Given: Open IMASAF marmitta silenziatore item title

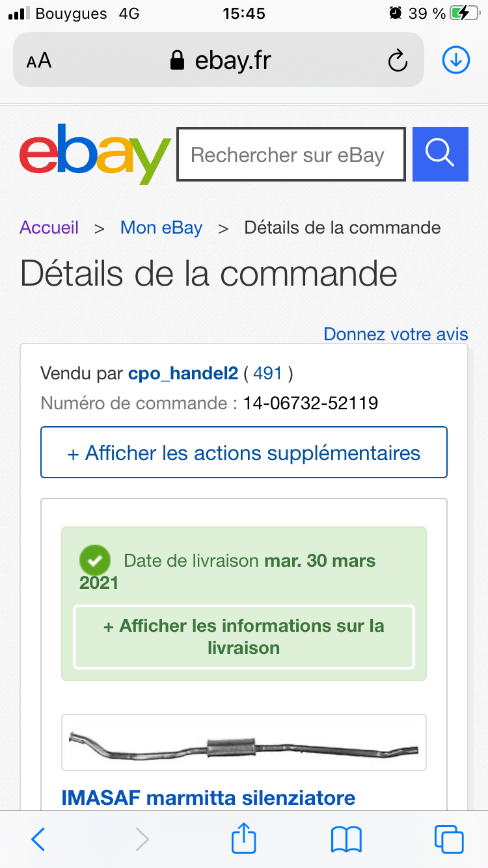Looking at the screenshot, I should click(208, 797).
